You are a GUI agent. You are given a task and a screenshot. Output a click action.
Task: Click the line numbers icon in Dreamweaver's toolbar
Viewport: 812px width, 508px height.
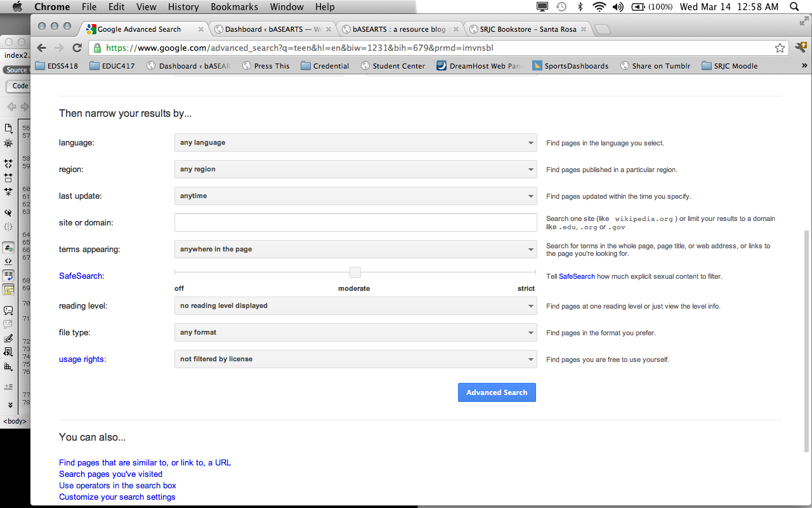click(8, 248)
